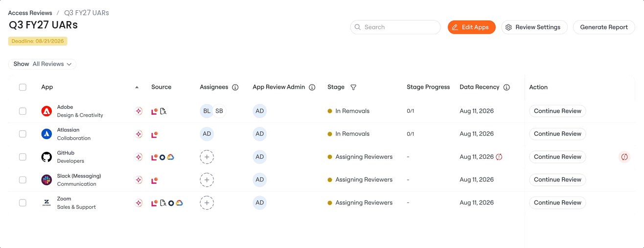Screen dimensions: 644x248
Task: Click the sparkle icon in GitHub row
Action: coord(139,157)
